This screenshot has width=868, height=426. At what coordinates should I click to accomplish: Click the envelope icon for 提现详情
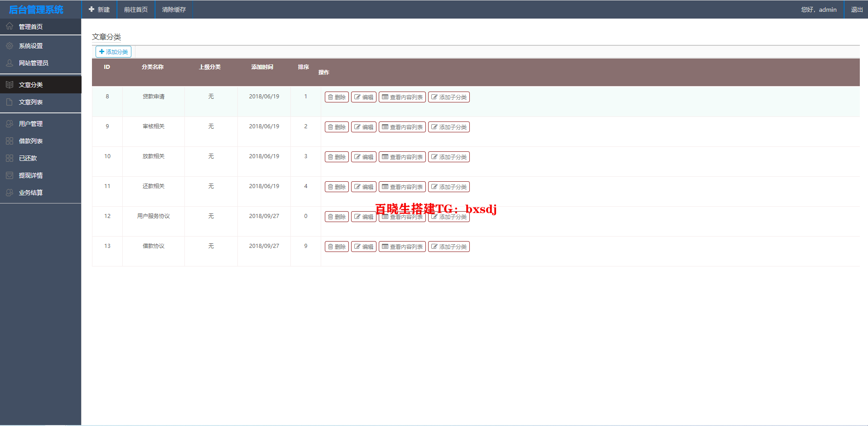click(x=10, y=175)
